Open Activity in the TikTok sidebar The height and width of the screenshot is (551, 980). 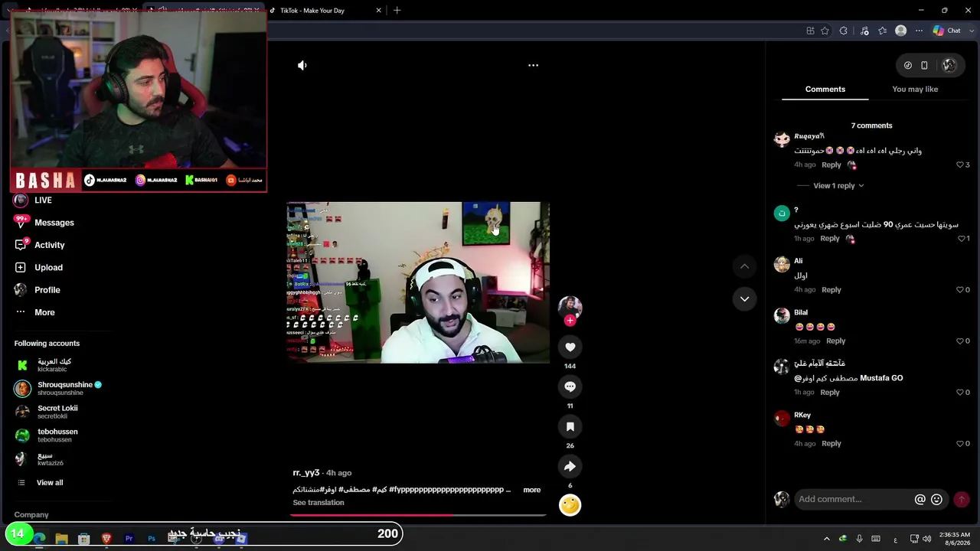(x=40, y=245)
